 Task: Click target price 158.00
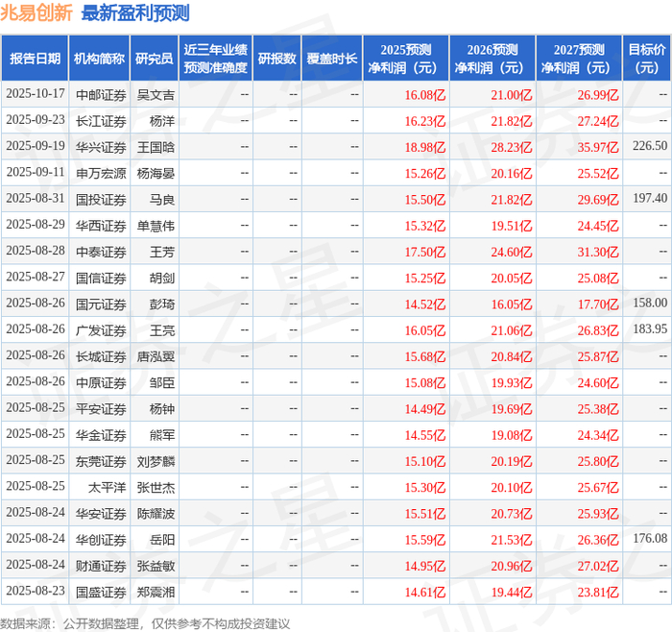(650, 303)
